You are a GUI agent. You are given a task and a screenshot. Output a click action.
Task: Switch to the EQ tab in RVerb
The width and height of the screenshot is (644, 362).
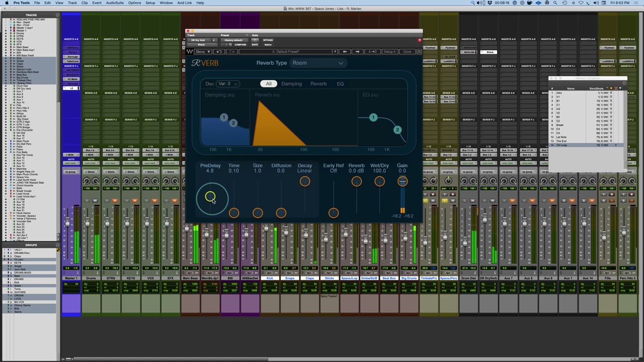pos(340,84)
